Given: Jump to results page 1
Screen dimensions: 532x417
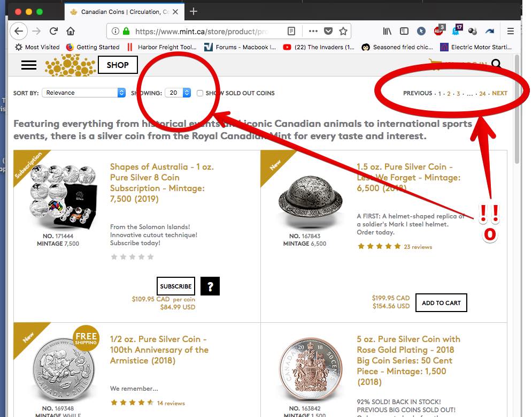Looking at the screenshot, I should [x=440, y=94].
